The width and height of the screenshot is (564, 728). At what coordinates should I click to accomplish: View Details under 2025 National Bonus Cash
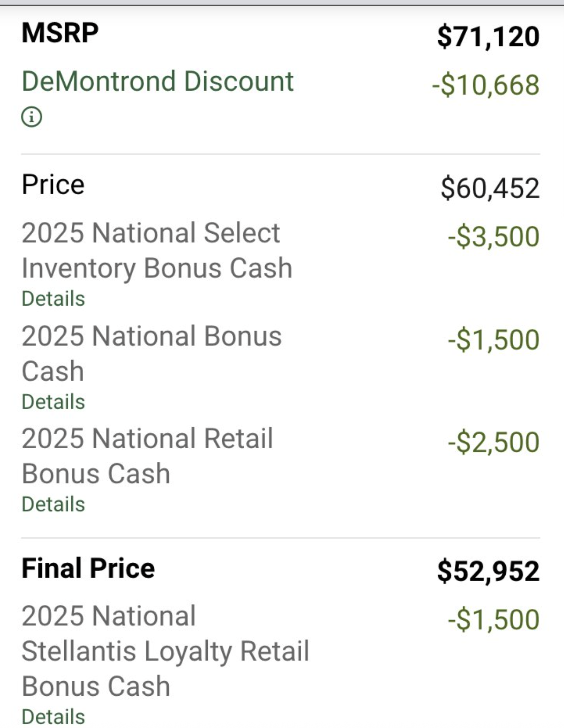coord(53,402)
